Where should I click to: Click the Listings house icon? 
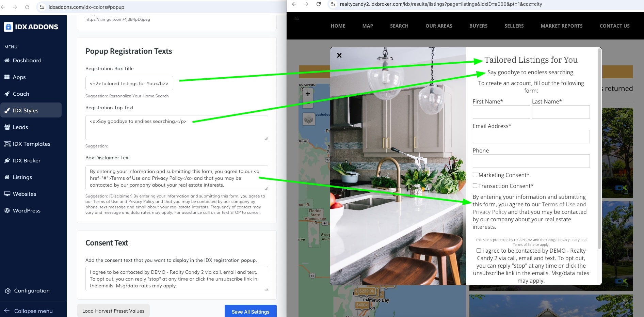[x=7, y=177]
